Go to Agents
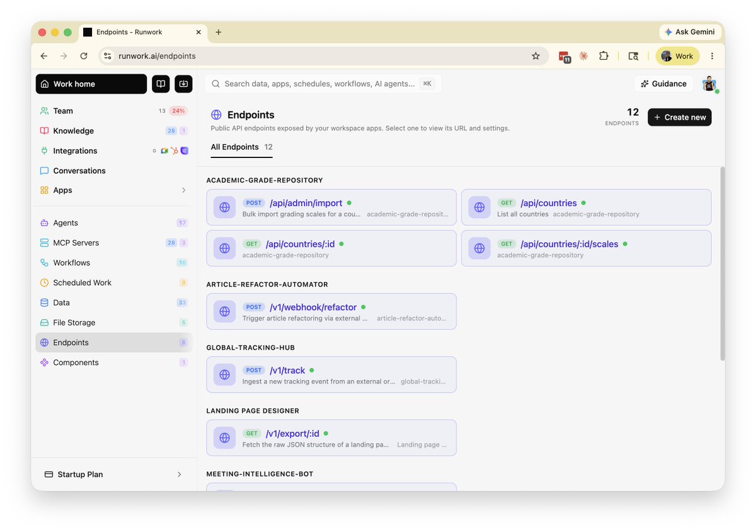Screen dimensions: 756x532 tap(114, 223)
